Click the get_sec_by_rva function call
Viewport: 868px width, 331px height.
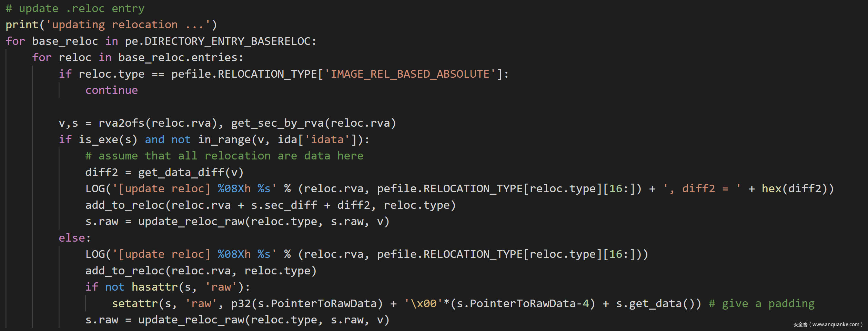pos(277,123)
